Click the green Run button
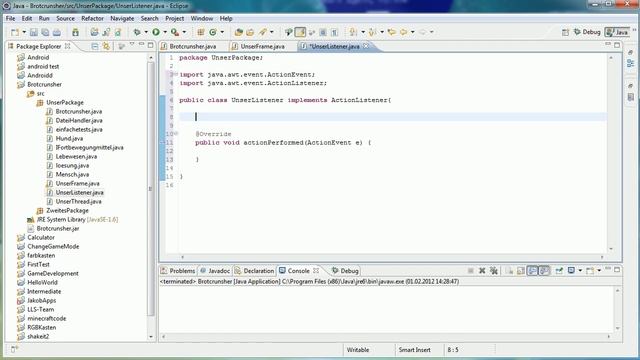This screenshot has width=640, height=360. pos(156,32)
